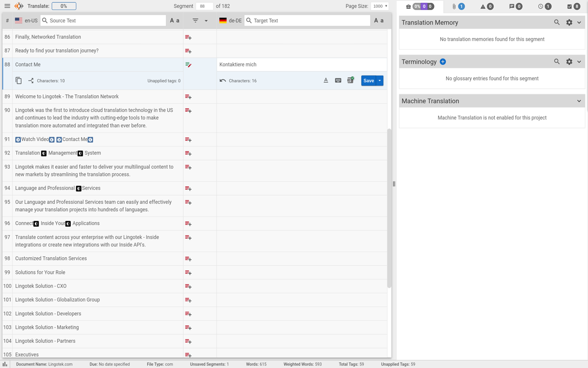
Task: Open the Save button dropdown arrow
Action: coord(380,80)
